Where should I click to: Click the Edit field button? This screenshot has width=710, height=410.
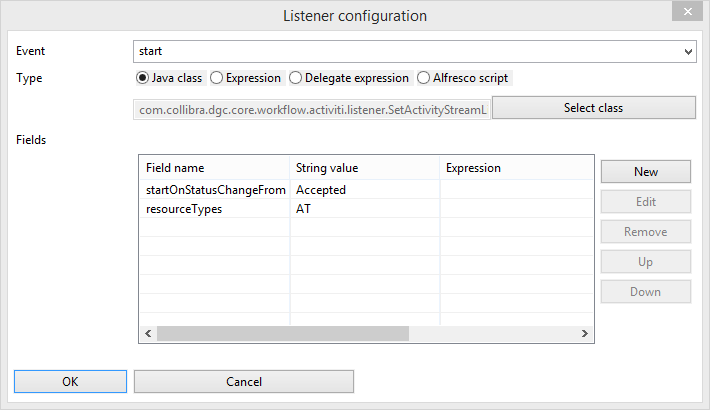click(646, 202)
